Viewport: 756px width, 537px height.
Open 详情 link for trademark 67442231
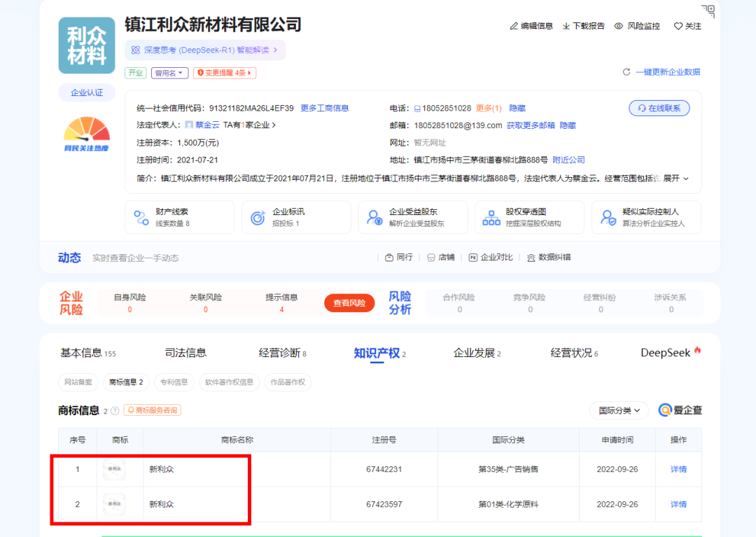click(678, 469)
